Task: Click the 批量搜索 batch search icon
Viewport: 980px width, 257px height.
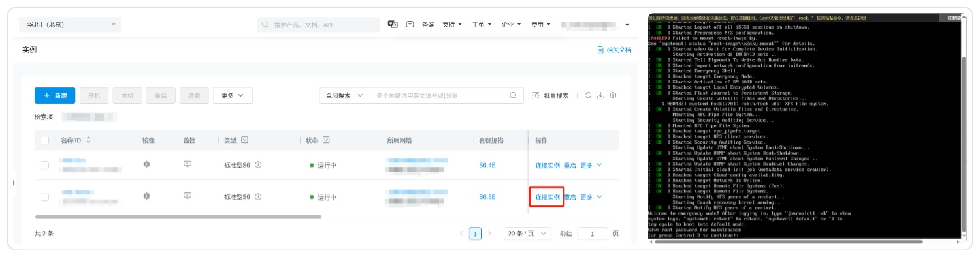Action: coord(536,95)
